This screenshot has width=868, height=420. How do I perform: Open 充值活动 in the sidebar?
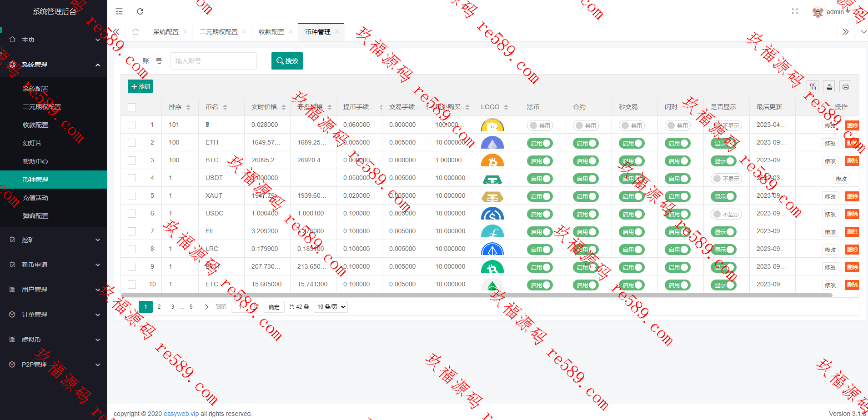(x=53, y=198)
